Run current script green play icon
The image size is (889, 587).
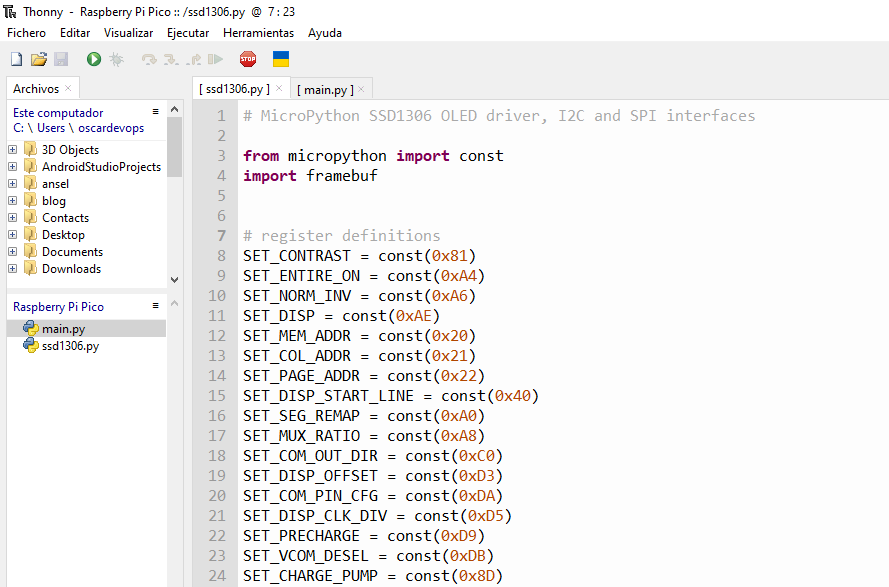point(94,59)
